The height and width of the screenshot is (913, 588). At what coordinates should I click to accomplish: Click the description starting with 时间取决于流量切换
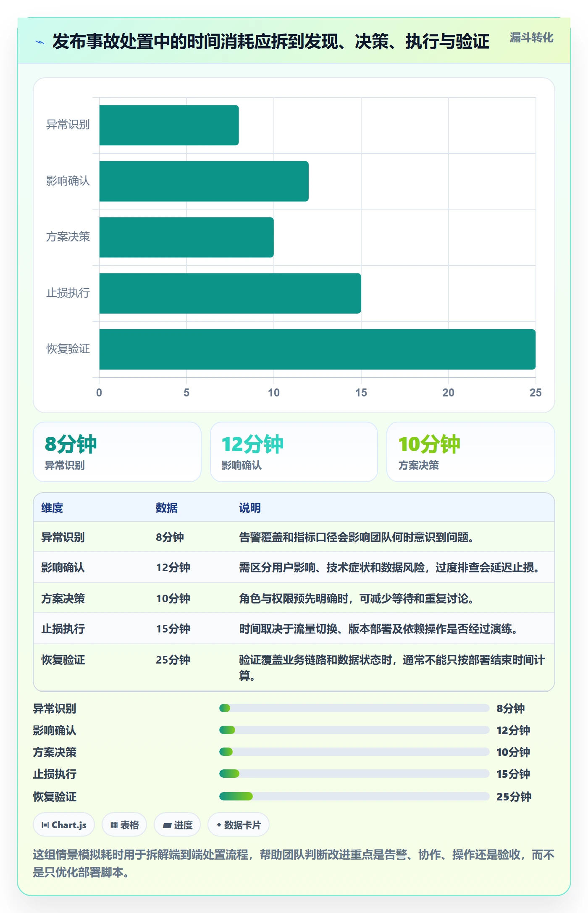click(378, 629)
